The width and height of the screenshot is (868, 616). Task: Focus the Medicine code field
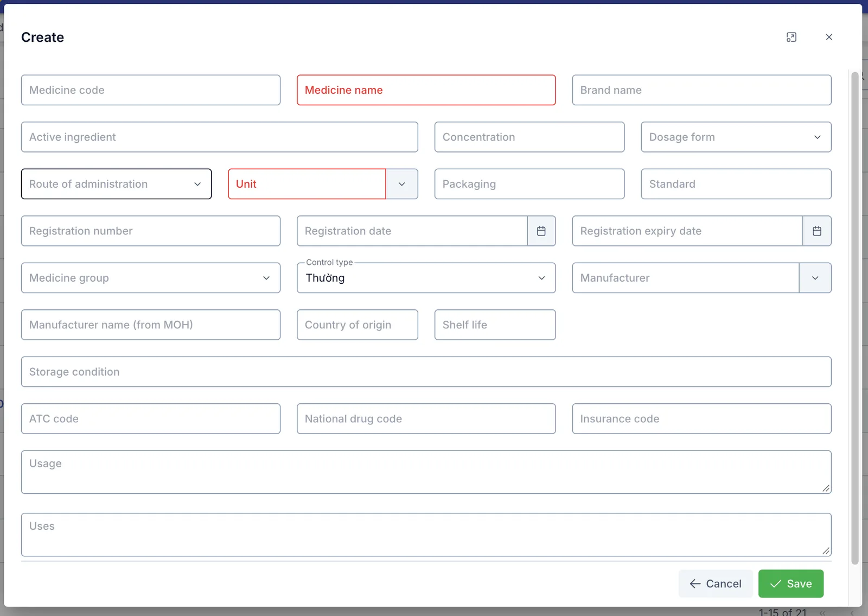click(x=151, y=90)
